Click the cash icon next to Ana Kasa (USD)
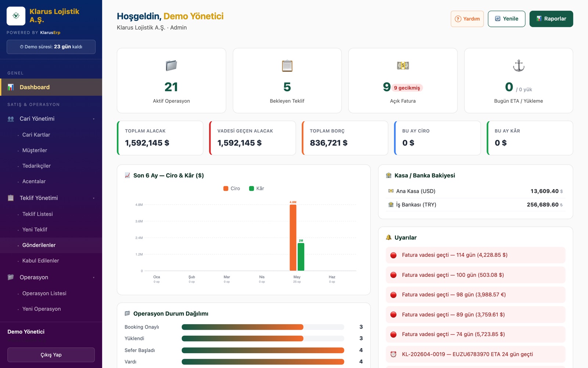Image resolution: width=588 pixels, height=368 pixels. pos(391,191)
